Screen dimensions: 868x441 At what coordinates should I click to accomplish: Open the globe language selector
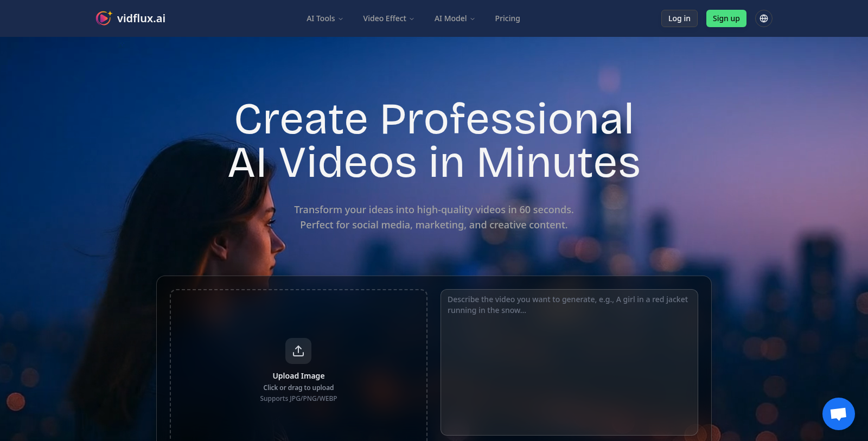click(x=763, y=18)
